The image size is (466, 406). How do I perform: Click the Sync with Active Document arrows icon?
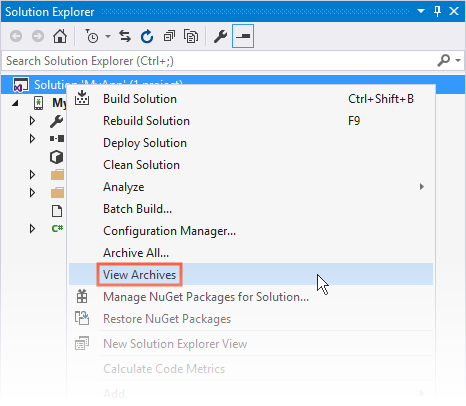[x=125, y=36]
